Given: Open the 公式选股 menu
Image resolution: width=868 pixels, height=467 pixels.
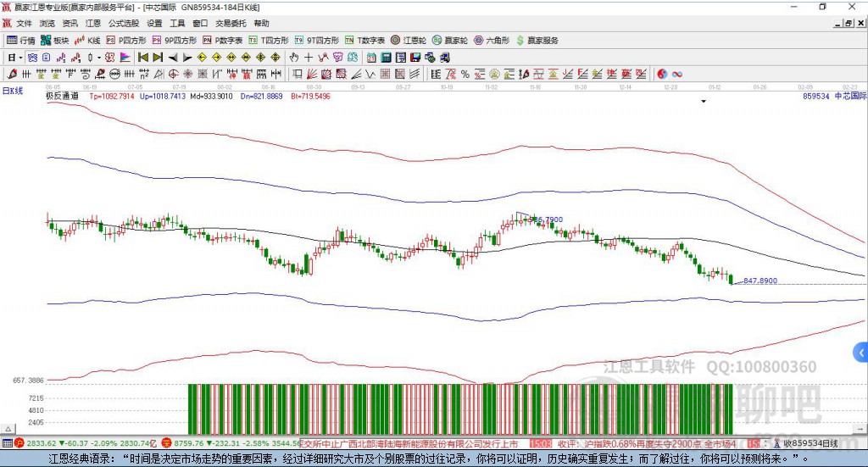Looking at the screenshot, I should [123, 24].
